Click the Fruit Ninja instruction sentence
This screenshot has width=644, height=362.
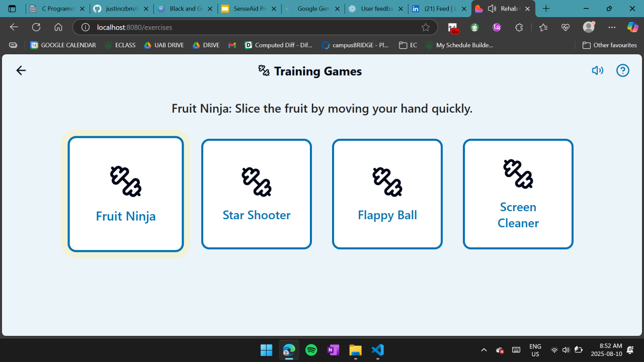tap(322, 109)
